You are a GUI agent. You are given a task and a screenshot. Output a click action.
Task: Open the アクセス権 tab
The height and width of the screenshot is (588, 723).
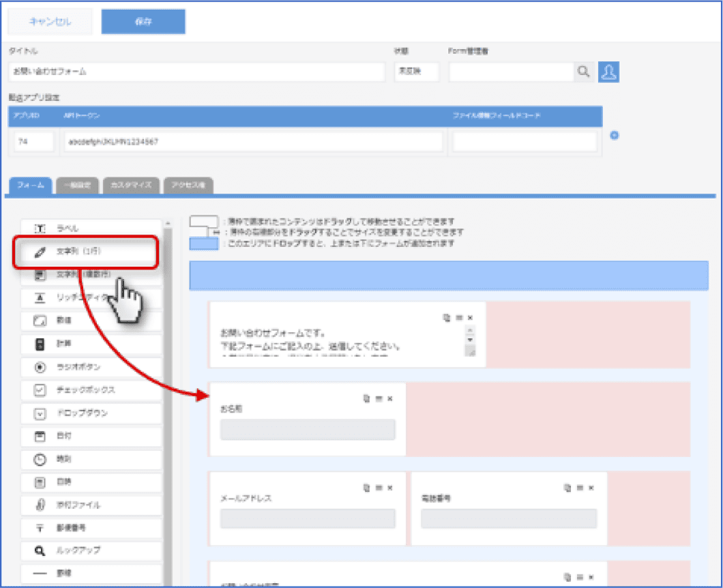[188, 186]
